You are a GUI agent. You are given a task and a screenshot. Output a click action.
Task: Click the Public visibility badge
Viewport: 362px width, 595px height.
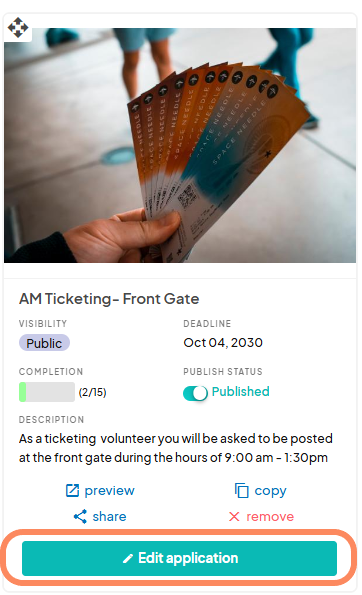coord(44,343)
